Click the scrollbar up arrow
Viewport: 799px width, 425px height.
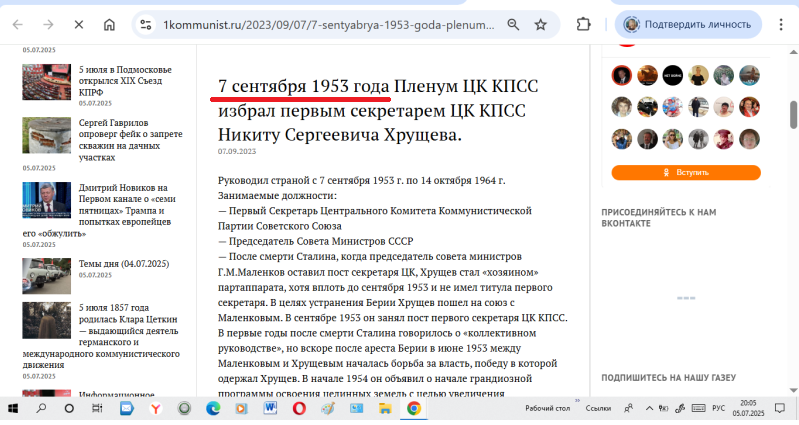[x=793, y=51]
